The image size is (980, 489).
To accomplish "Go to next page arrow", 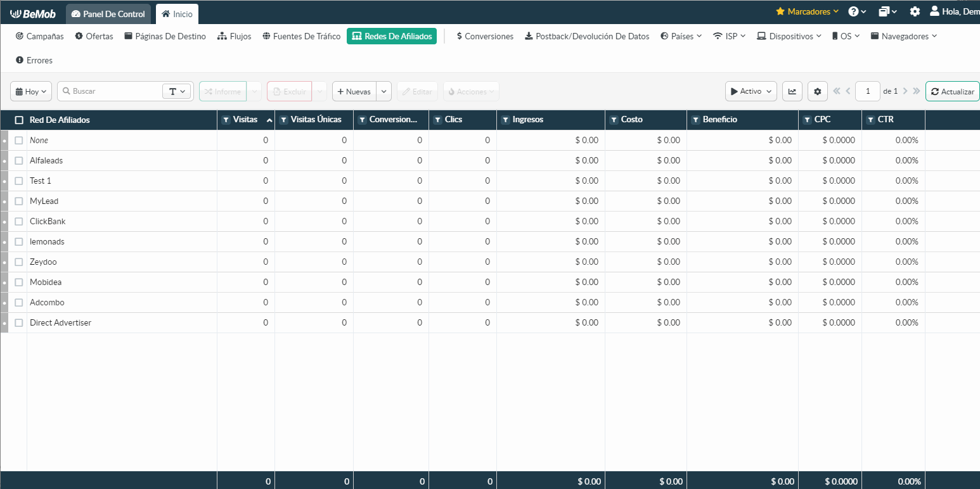I will click(x=905, y=91).
